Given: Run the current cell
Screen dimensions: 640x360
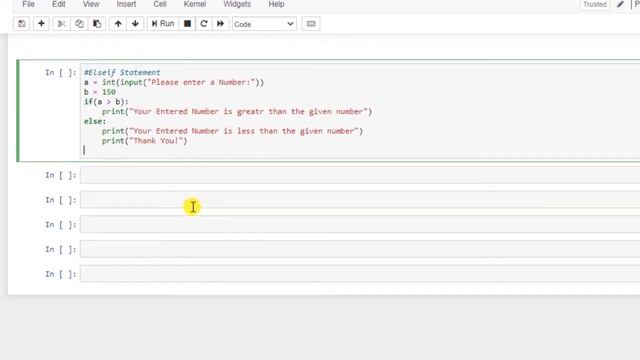Looking at the screenshot, I should point(162,24).
